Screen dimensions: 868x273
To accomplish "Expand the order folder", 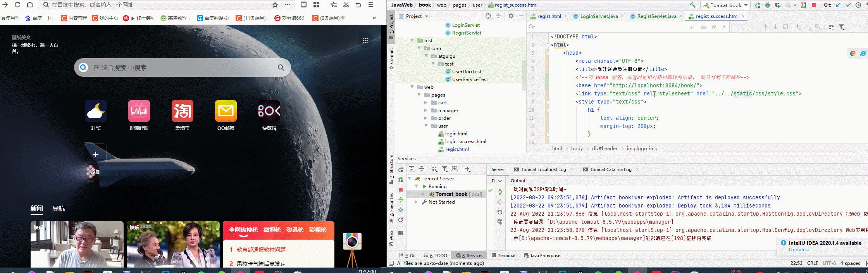I will point(426,118).
